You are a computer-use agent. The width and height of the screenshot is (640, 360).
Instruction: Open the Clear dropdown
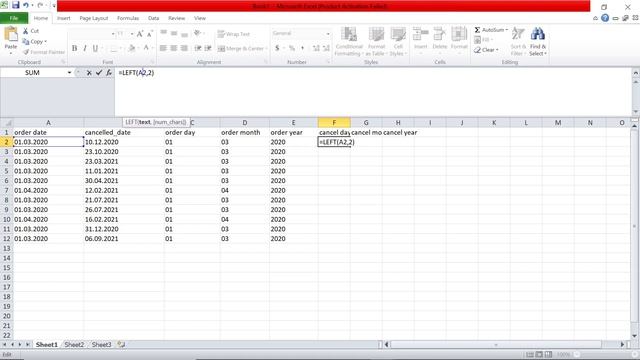[x=486, y=50]
